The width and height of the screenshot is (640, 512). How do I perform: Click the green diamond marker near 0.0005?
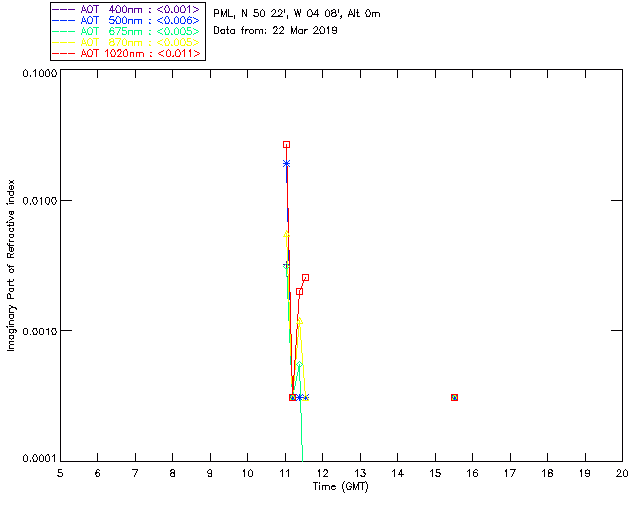(300, 365)
